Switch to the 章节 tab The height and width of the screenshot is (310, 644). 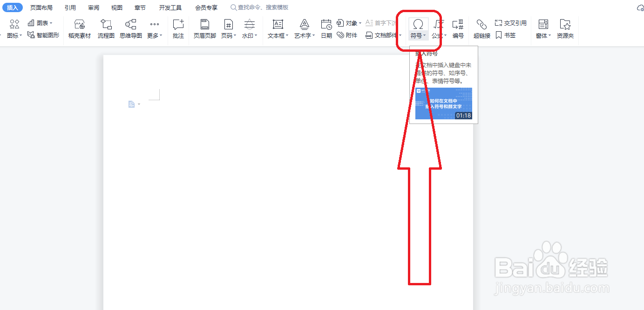140,7
